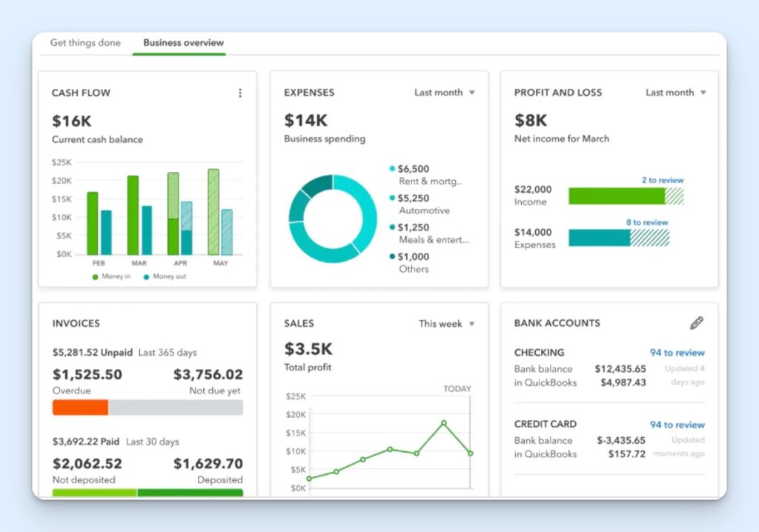Screen dimensions: 759x532
Task: Click $1,525.50 Overdue amount
Action: (x=87, y=374)
